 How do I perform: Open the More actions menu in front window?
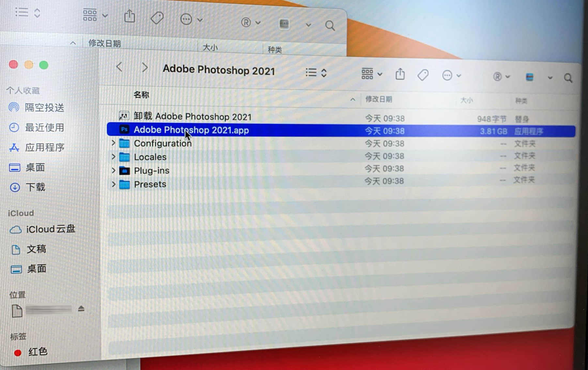coord(451,76)
